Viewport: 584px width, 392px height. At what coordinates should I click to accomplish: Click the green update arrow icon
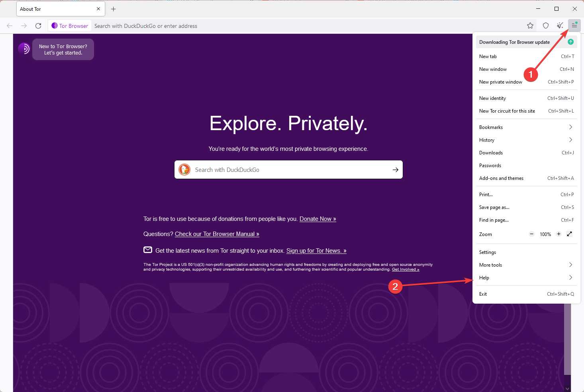pyautogui.click(x=570, y=42)
